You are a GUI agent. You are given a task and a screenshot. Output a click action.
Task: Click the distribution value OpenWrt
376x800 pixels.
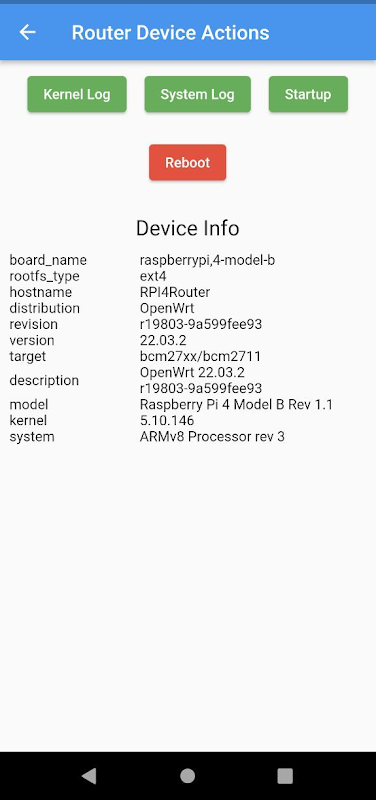tap(167, 308)
